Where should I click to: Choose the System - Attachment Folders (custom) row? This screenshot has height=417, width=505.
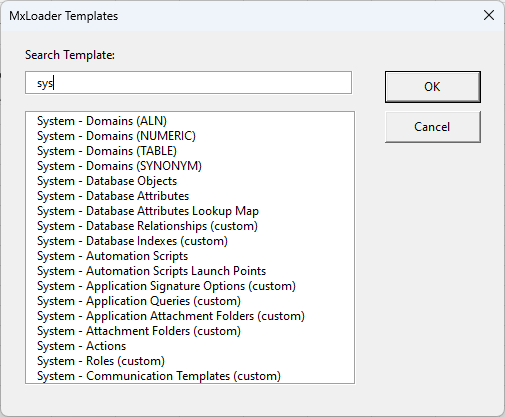190,331
